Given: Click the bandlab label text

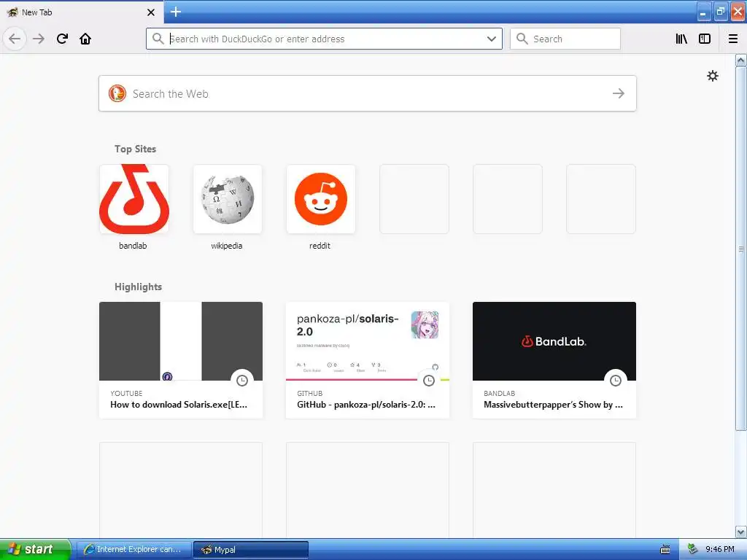Looking at the screenshot, I should (x=133, y=246).
